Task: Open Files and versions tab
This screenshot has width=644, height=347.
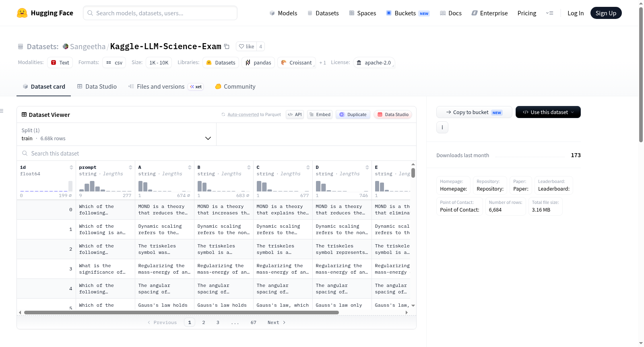Action: tap(166, 87)
